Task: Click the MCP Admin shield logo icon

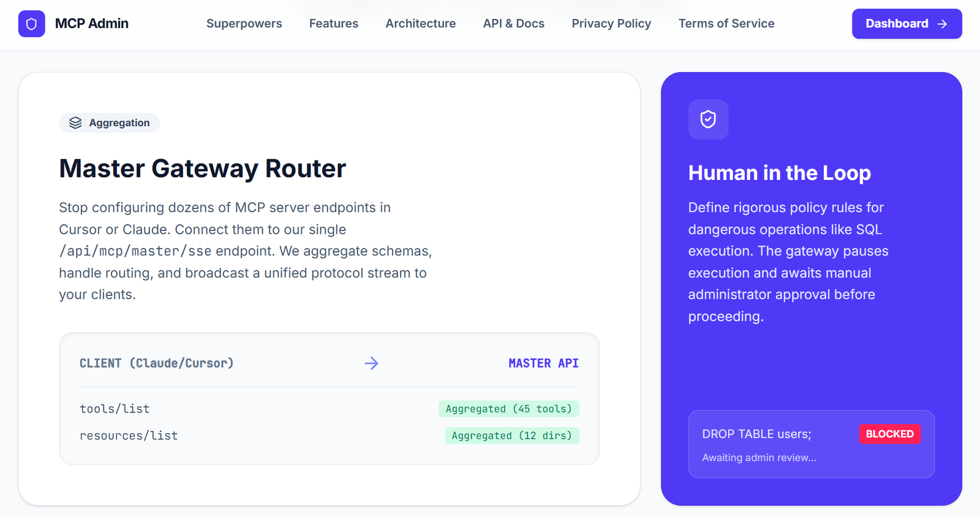Action: tap(31, 24)
